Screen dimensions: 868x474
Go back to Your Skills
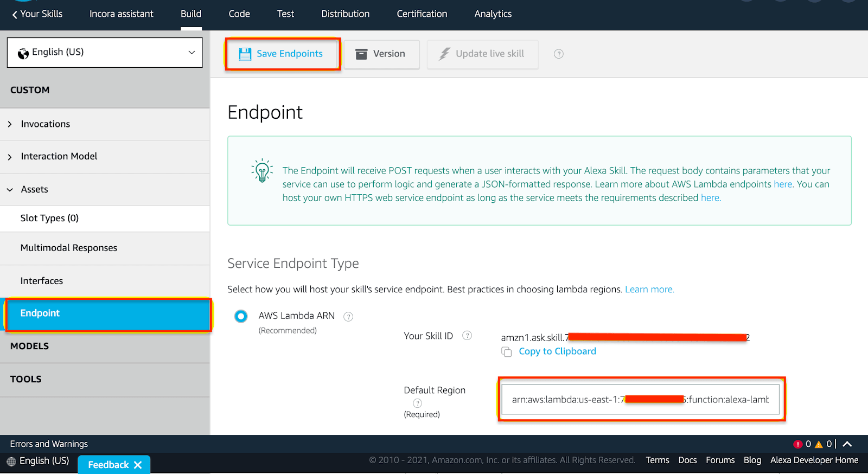coord(37,14)
